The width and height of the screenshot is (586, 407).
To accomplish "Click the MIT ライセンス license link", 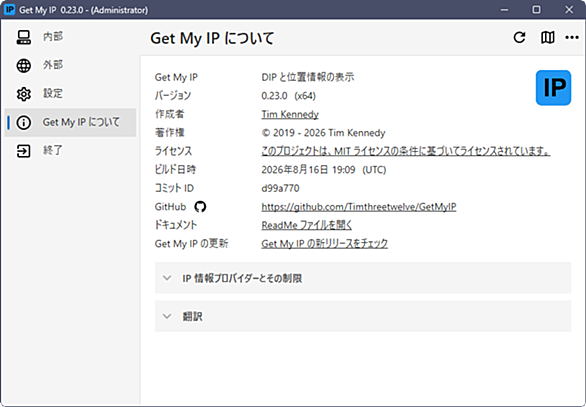I will pos(405,151).
